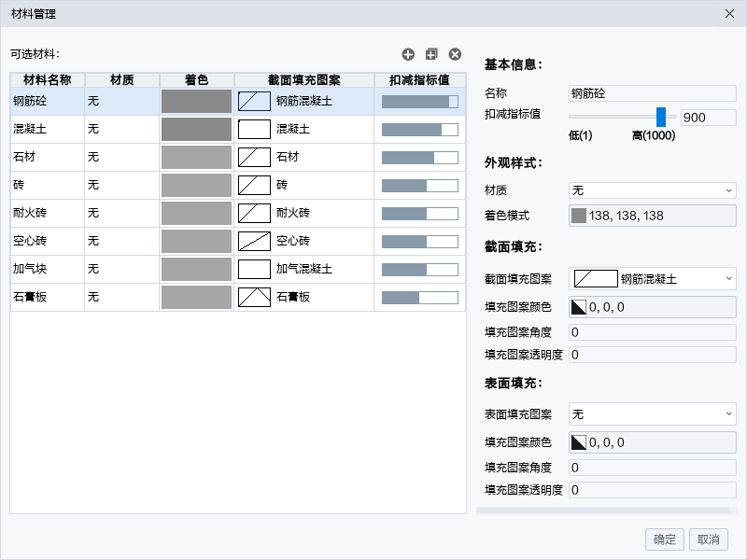
Task: Click the duplicate material icon
Action: coord(431,54)
